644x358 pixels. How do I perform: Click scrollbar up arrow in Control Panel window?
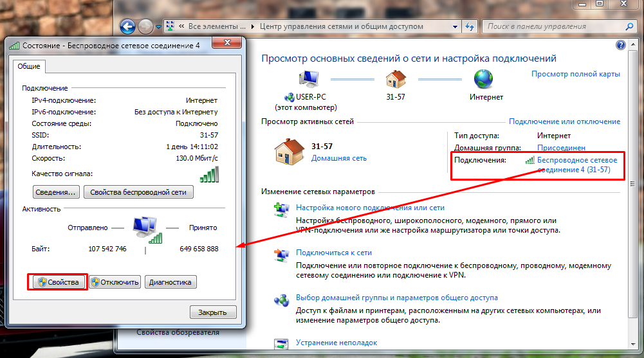(632, 44)
